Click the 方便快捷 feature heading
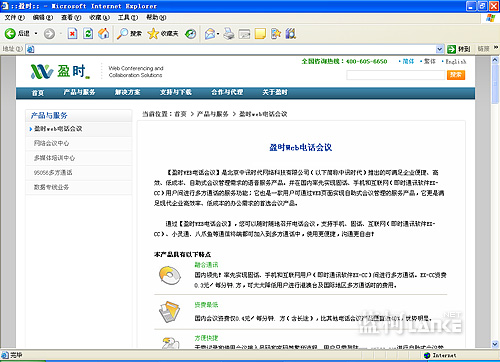 [206, 338]
